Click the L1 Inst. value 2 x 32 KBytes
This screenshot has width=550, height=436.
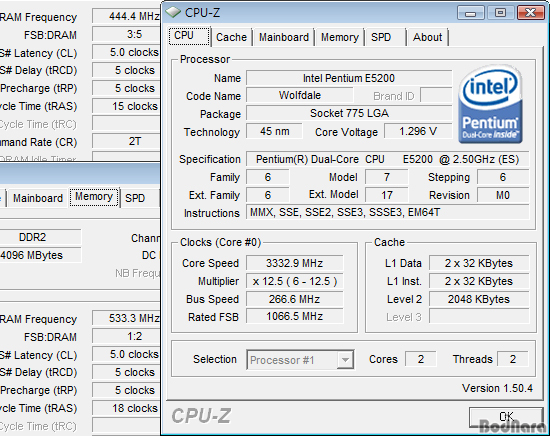pyautogui.click(x=479, y=281)
